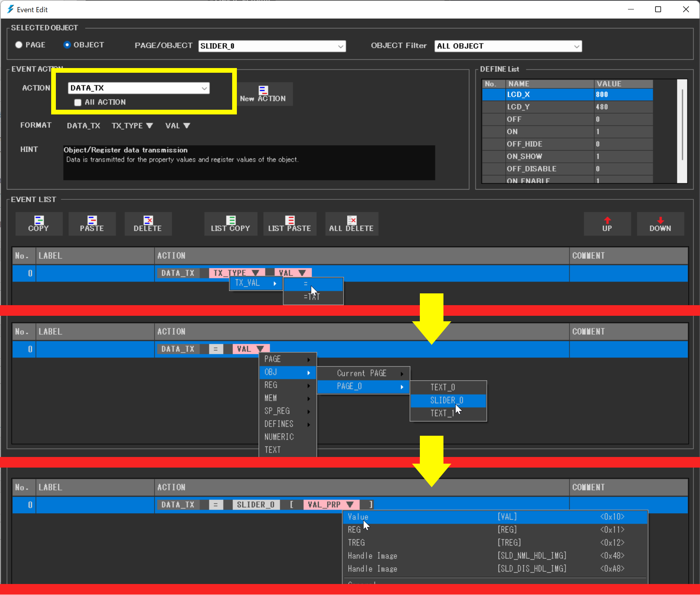
Task: Open the OBJECT Filter dropdown
Action: 508,46
